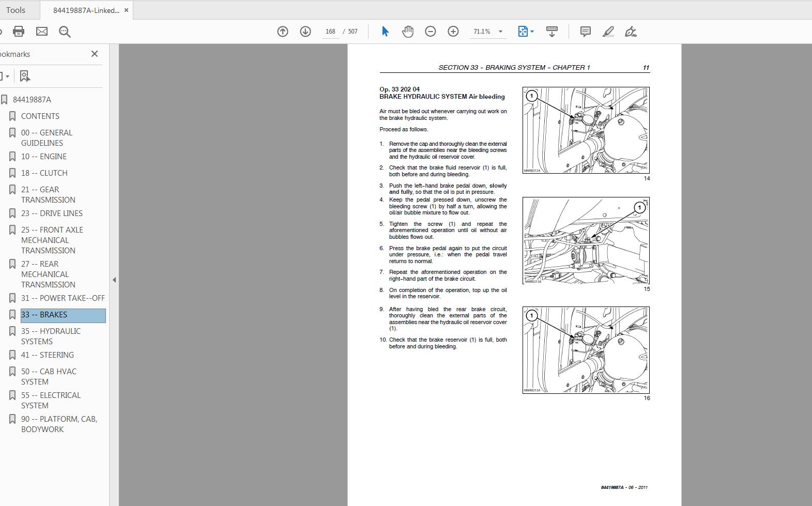Activate the Hand pan tool

[408, 32]
